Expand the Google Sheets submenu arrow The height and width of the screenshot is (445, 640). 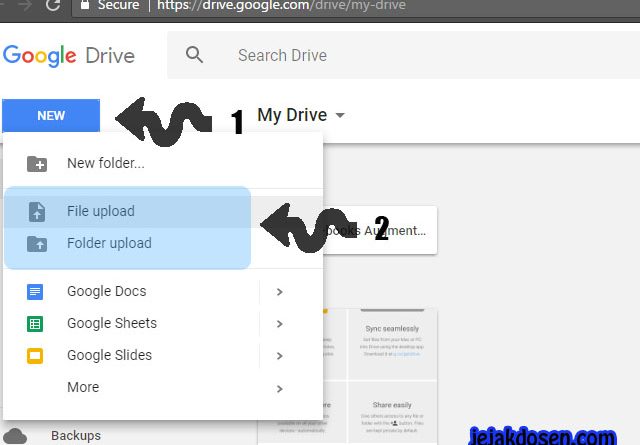[280, 324]
